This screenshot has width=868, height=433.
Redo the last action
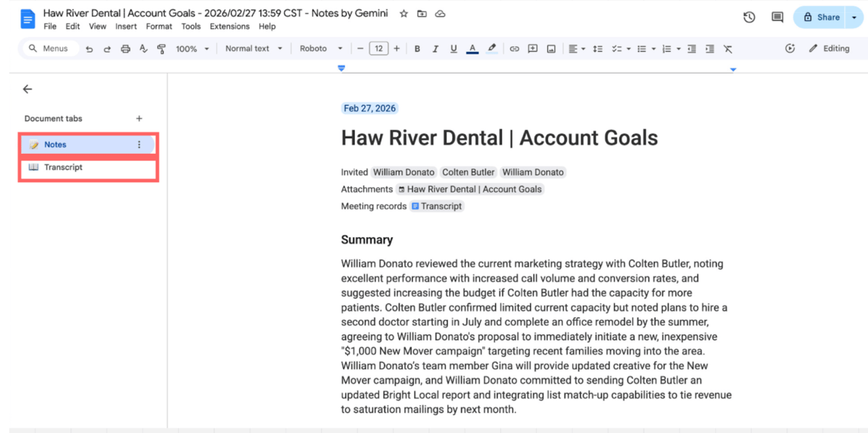tap(107, 49)
